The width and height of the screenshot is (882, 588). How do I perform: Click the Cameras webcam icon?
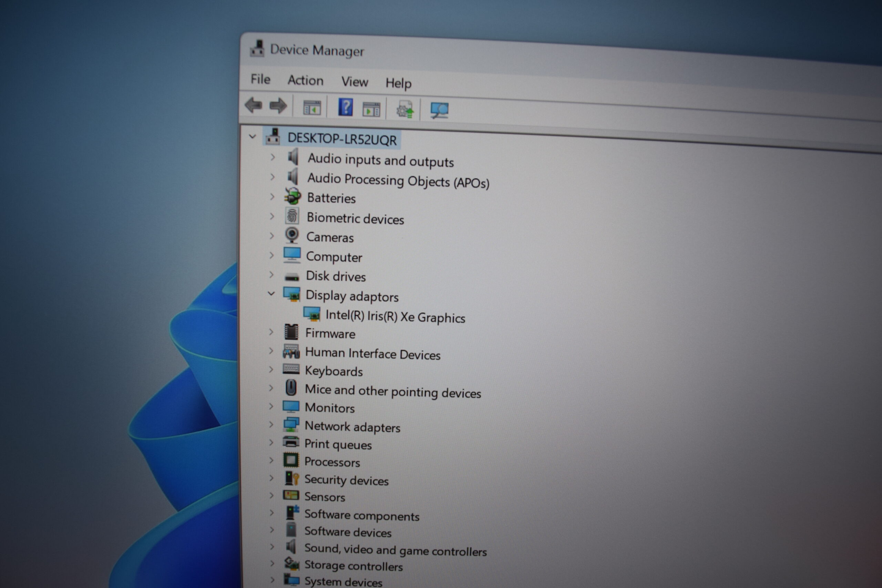(292, 236)
